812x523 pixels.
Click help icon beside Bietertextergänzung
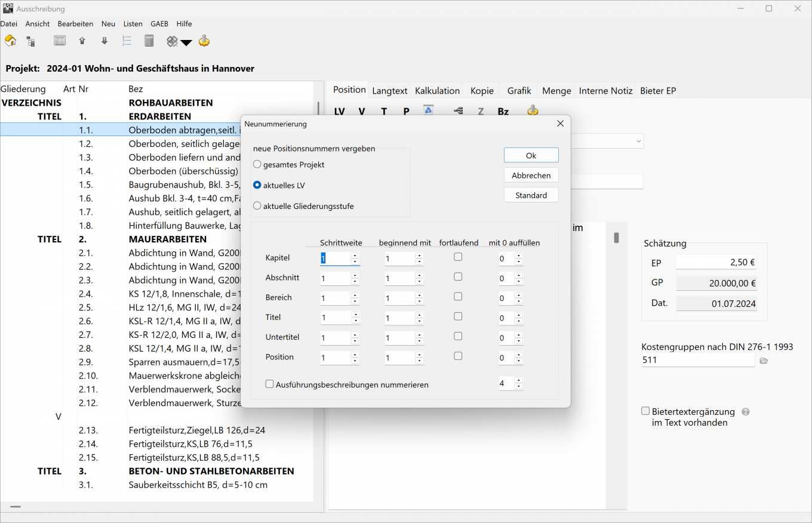click(745, 412)
